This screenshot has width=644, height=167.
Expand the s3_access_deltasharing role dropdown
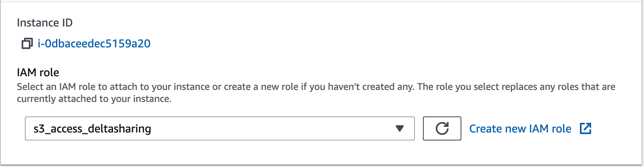(x=219, y=128)
